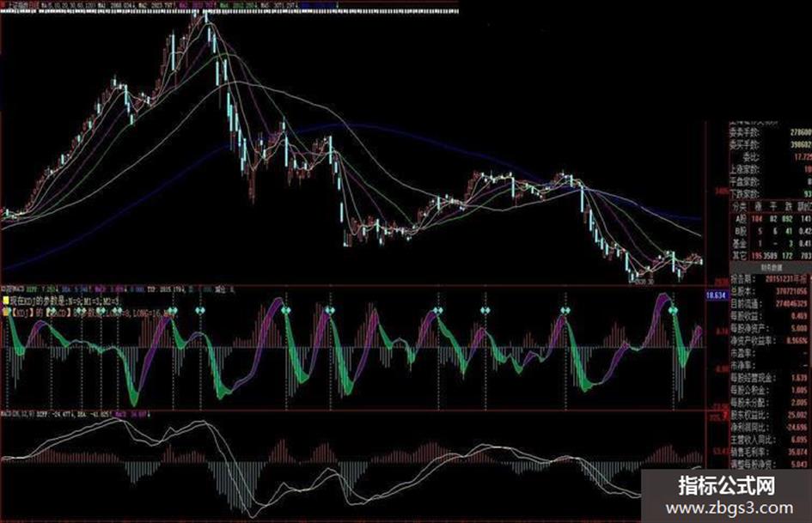Click the orange icon before 【KDJ】的【MACD】 line

[x=6, y=312]
